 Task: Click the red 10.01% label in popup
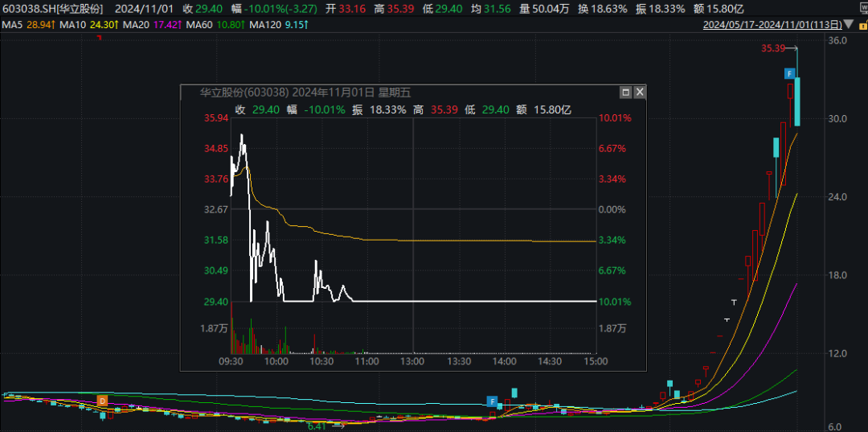click(615, 118)
